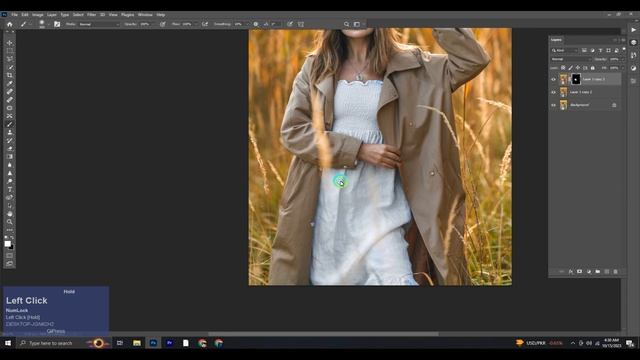Open the Edit menu
Image resolution: width=640 pixels, height=360 pixels.
25,15
